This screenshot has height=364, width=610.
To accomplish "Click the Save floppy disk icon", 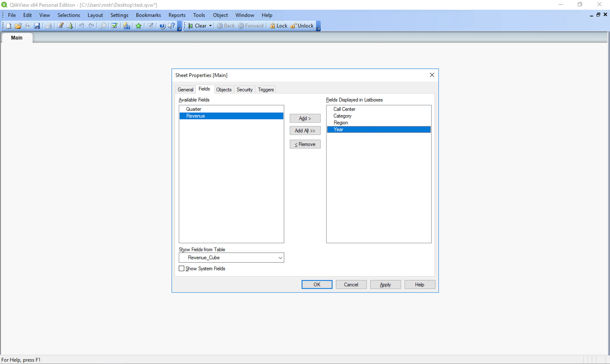I will 37,26.
